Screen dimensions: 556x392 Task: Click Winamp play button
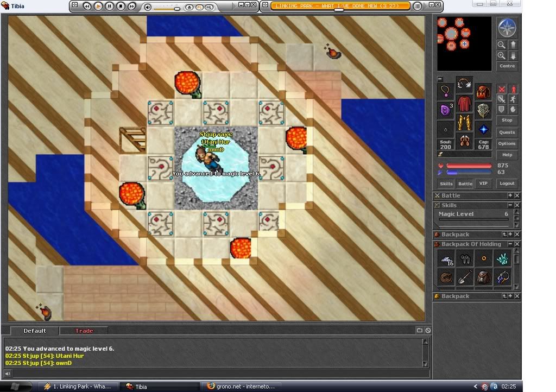coord(98,6)
